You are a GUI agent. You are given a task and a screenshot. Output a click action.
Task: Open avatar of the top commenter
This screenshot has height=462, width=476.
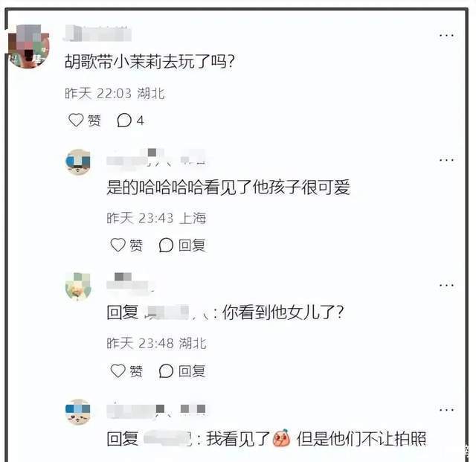pyautogui.click(x=28, y=46)
